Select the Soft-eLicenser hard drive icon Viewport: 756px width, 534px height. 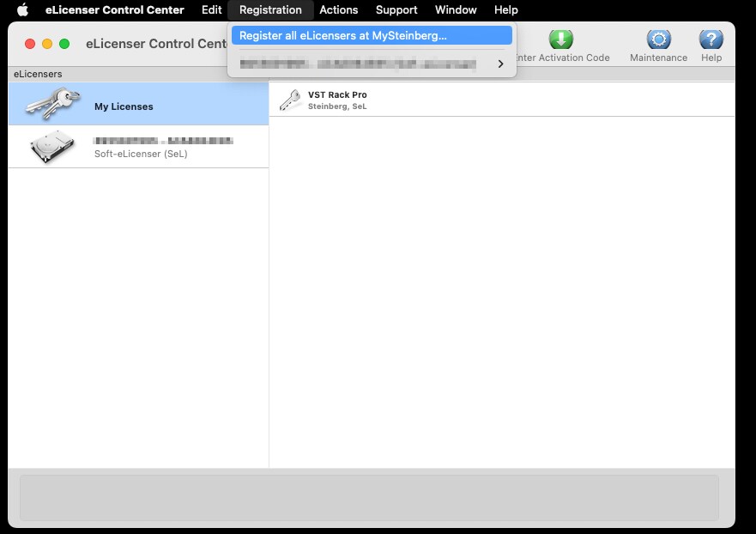pyautogui.click(x=51, y=147)
